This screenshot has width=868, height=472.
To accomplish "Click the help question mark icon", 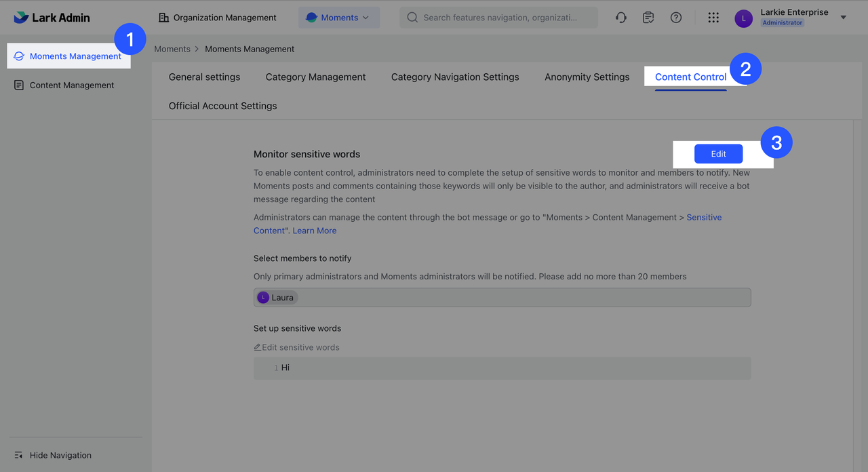I will tap(675, 17).
